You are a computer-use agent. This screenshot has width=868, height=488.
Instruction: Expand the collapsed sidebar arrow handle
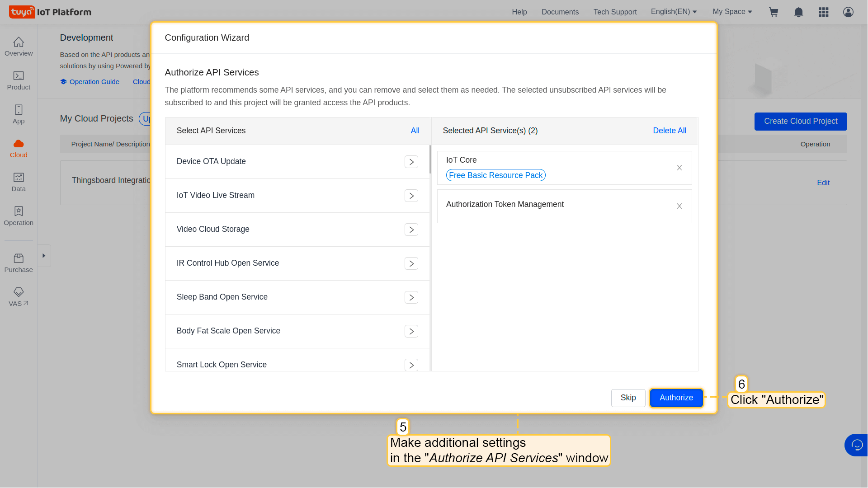pos(44,256)
